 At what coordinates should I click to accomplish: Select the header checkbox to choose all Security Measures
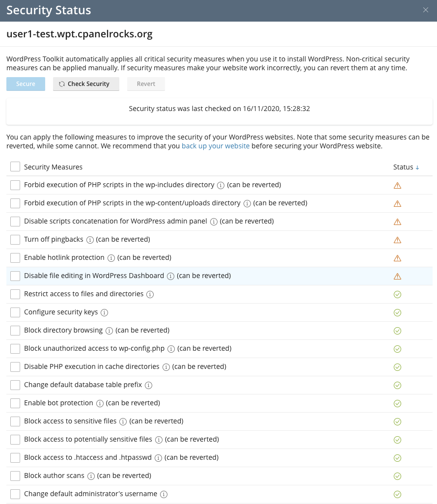15,167
